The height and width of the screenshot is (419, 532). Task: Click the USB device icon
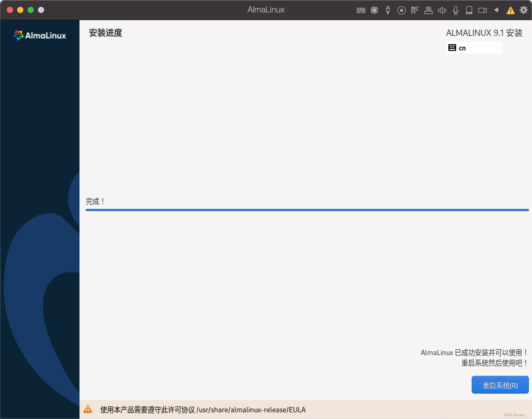[388, 10]
